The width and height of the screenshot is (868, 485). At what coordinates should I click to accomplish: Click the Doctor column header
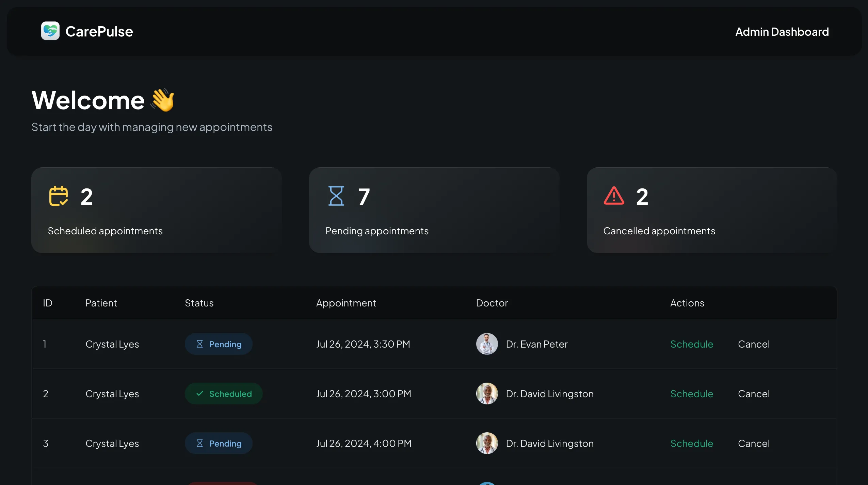point(492,303)
